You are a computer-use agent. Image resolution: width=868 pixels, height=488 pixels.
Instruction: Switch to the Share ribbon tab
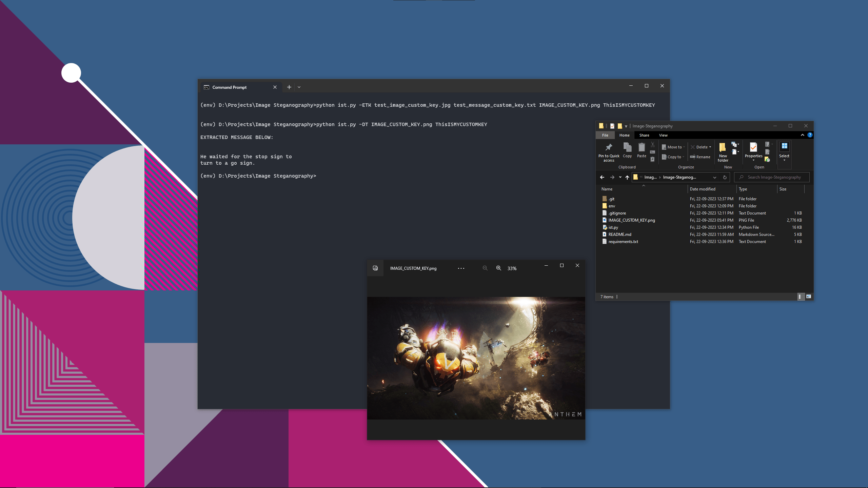[x=644, y=135]
